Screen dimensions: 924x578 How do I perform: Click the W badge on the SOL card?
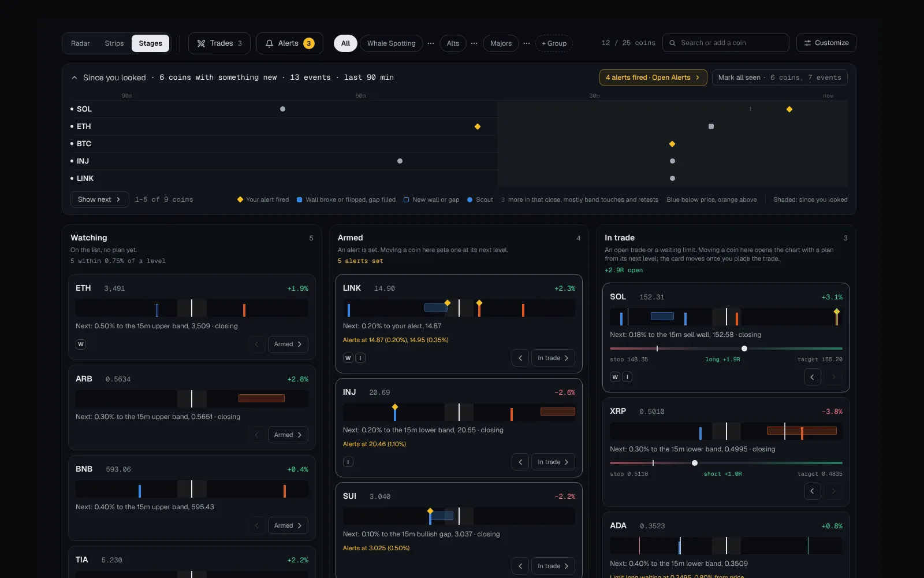615,377
